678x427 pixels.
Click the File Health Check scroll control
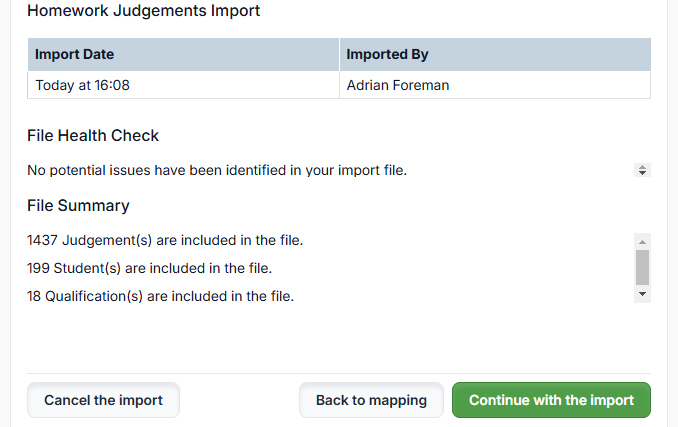(x=643, y=170)
